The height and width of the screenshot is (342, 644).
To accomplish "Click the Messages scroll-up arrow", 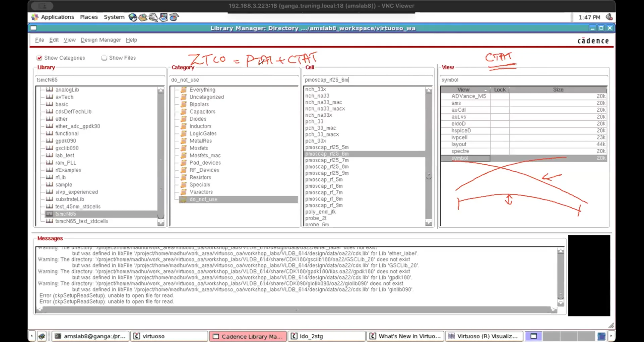I will (x=560, y=251).
